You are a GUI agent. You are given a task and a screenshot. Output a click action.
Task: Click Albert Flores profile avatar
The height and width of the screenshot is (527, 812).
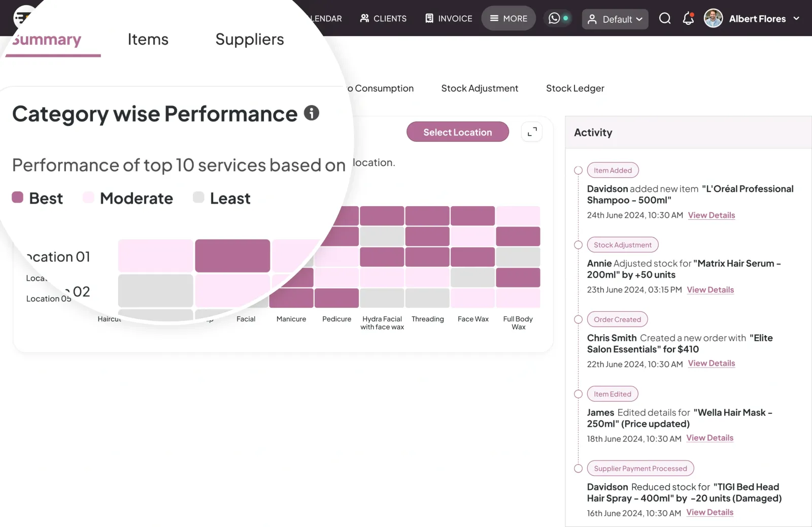pos(713,18)
